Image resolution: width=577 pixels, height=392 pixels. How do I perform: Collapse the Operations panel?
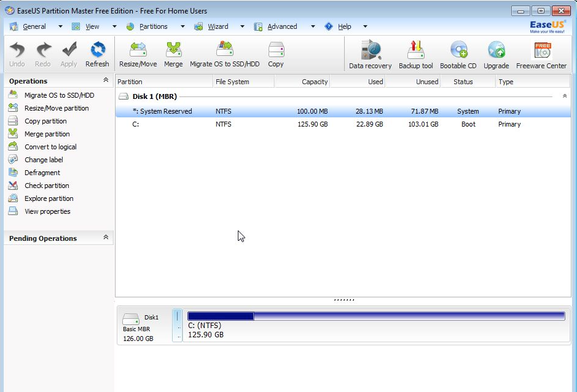pyautogui.click(x=106, y=80)
